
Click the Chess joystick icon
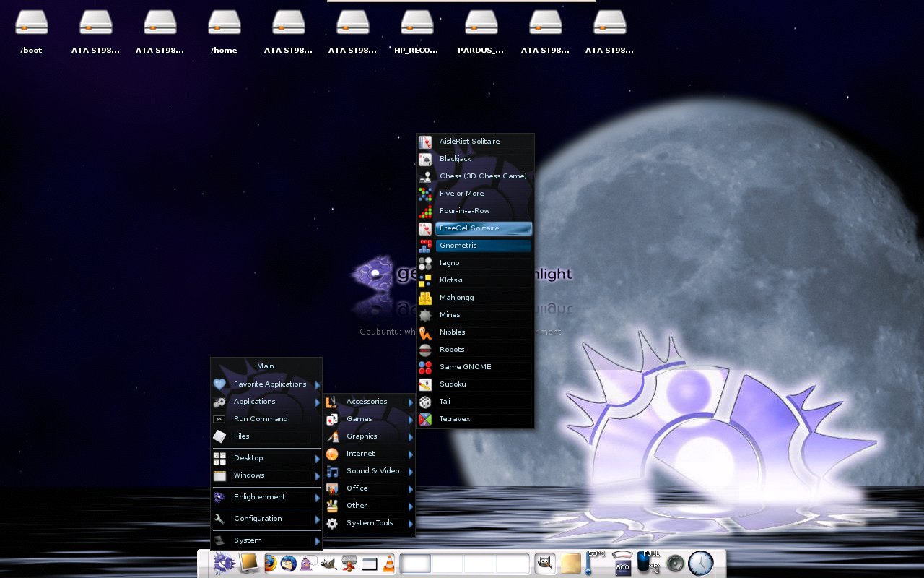[x=425, y=176]
